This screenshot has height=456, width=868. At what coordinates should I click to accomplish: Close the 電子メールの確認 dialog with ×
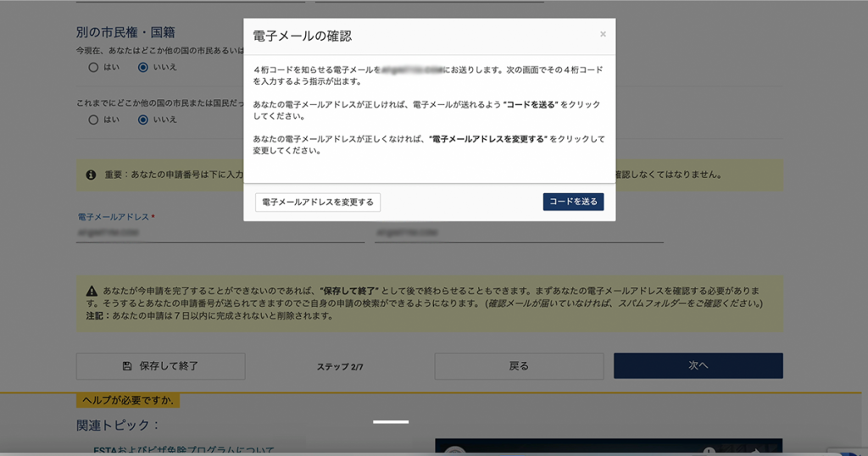click(x=603, y=35)
